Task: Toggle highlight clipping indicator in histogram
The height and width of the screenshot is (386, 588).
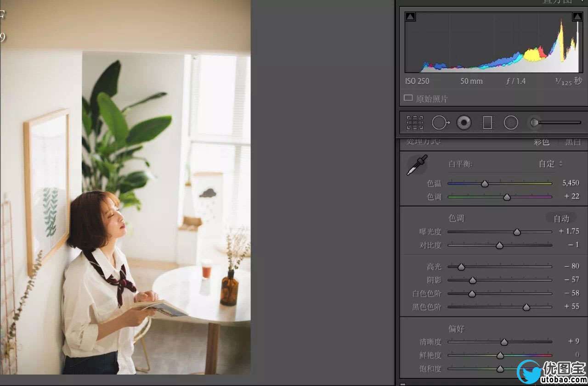Action: click(x=577, y=17)
